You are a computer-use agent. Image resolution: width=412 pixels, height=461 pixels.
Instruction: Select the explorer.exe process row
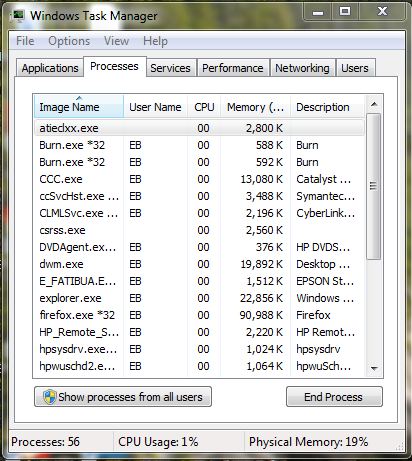pyautogui.click(x=199, y=298)
